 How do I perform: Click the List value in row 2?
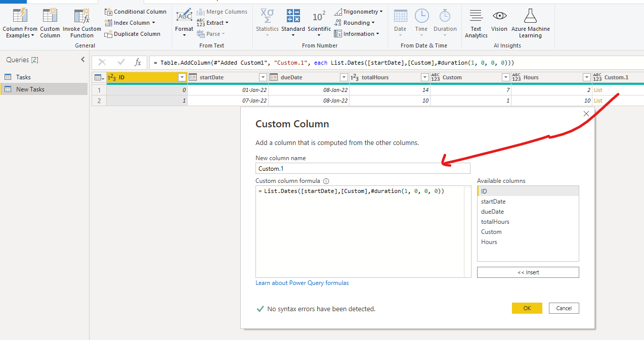[x=598, y=101]
